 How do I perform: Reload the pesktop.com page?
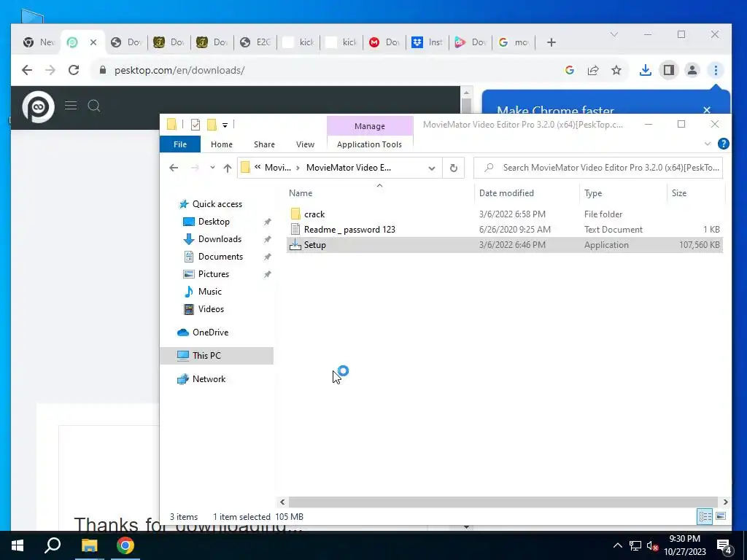pyautogui.click(x=74, y=70)
